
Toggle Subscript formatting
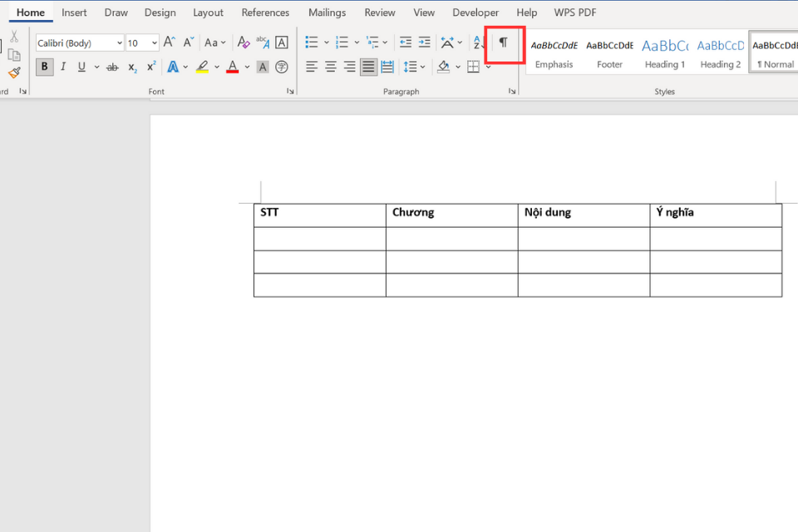pyautogui.click(x=132, y=66)
